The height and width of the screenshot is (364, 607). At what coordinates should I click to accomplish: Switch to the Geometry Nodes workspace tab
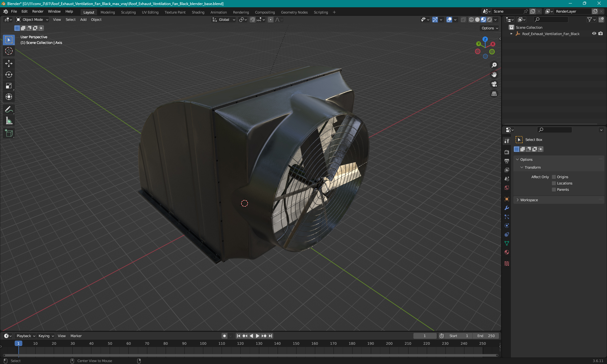click(294, 12)
